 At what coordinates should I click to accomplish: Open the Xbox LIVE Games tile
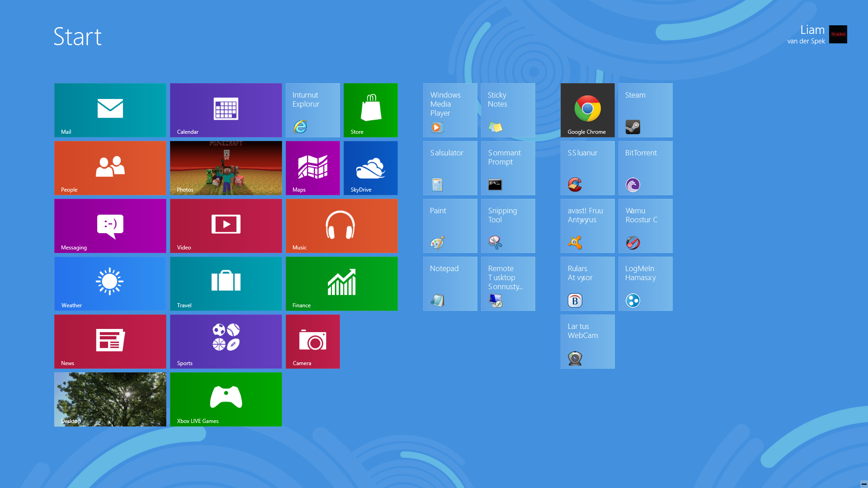[226, 399]
